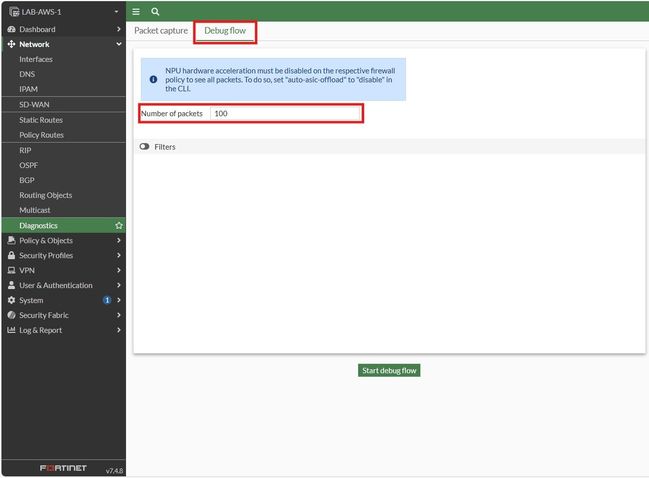Click the Dashboard label in the sidebar

(37, 29)
